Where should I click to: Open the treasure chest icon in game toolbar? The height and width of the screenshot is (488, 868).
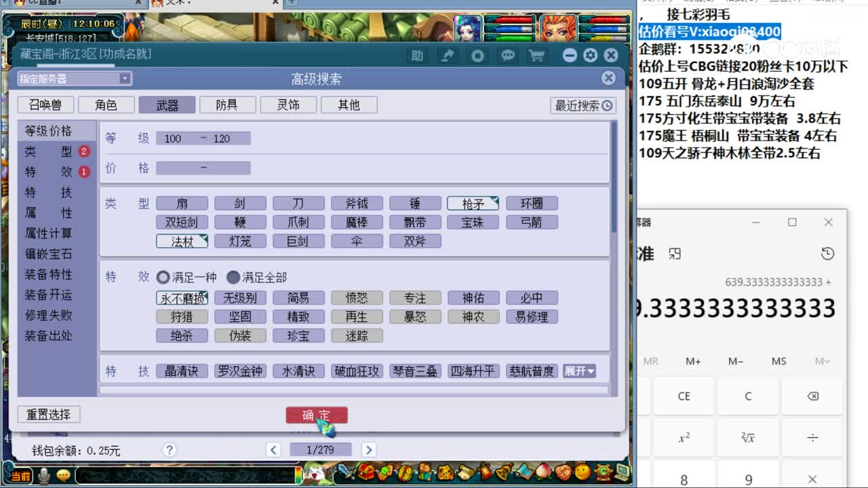(x=367, y=472)
